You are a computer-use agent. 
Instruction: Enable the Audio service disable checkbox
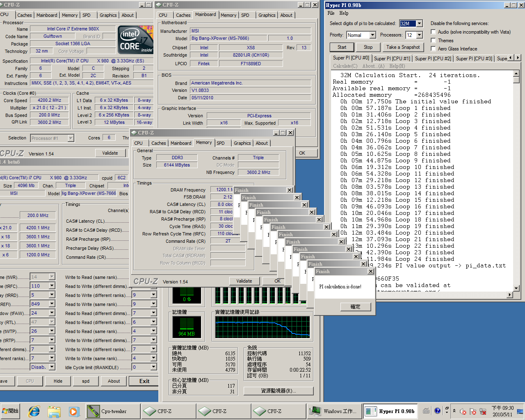coord(433,32)
